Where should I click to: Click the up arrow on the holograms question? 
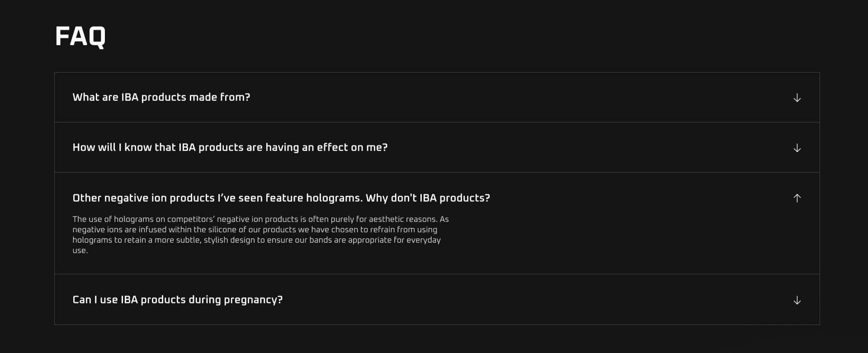click(797, 198)
